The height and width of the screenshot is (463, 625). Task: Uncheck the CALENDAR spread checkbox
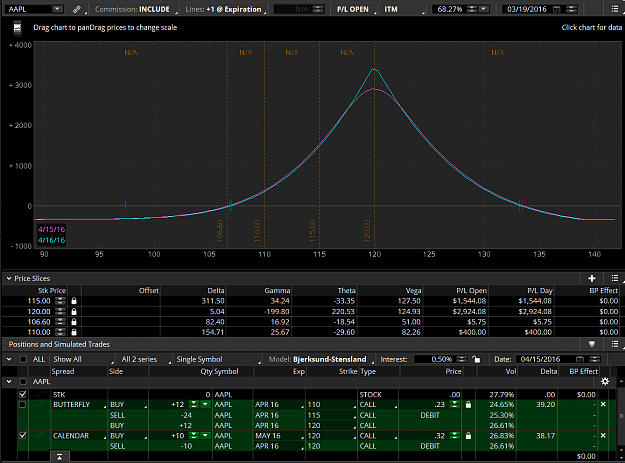coord(23,436)
